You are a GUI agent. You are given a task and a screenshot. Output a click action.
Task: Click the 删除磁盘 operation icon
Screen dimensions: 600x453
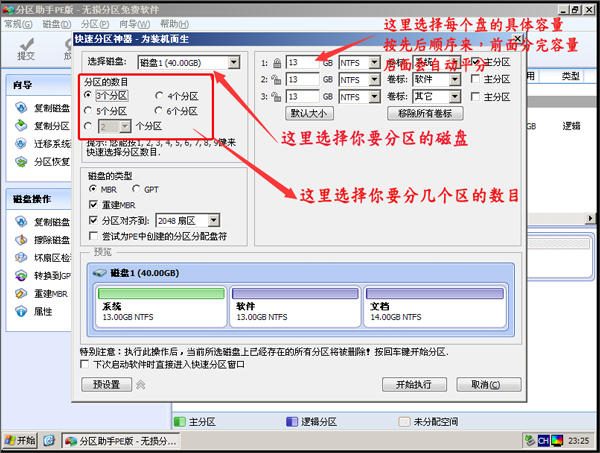pyautogui.click(x=21, y=240)
